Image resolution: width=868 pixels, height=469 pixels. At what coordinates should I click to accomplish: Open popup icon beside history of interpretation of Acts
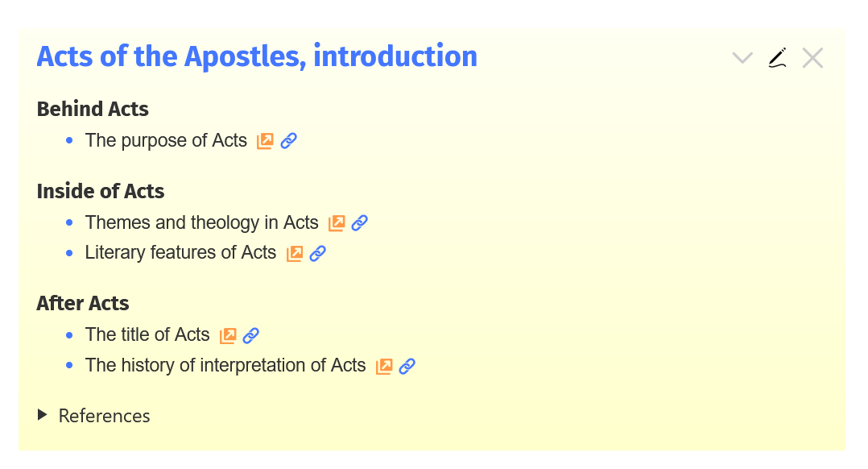(384, 366)
